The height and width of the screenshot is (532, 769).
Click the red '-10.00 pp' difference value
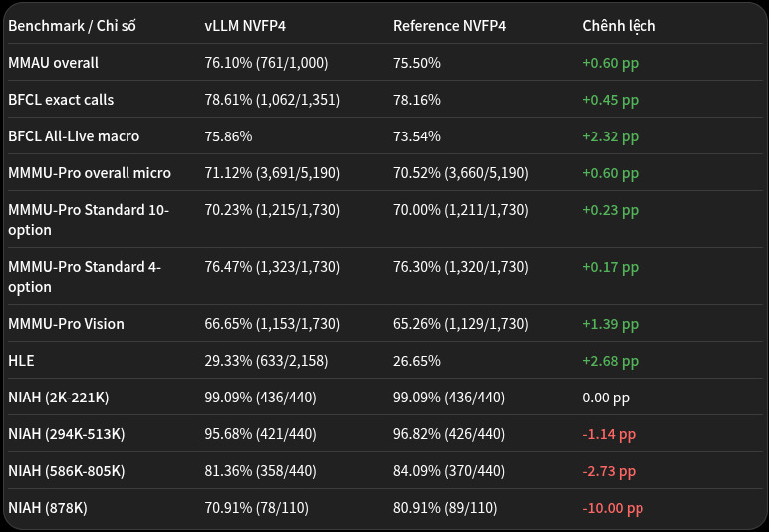613,508
